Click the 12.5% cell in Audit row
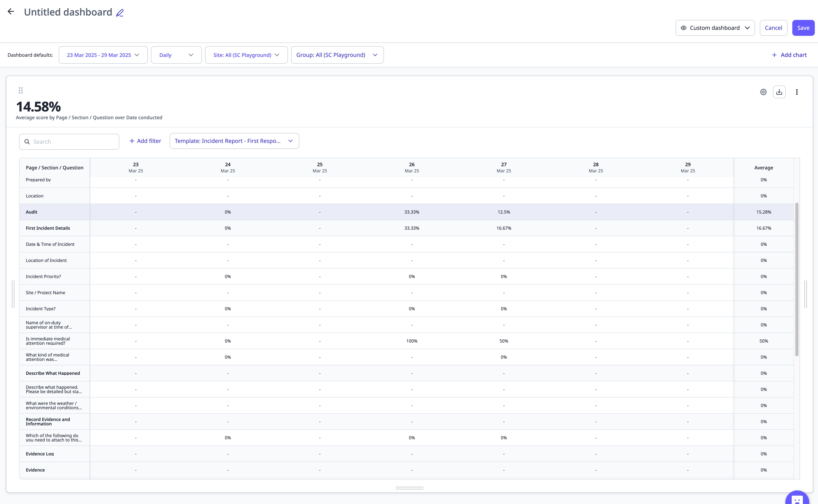The image size is (818, 504). point(504,212)
